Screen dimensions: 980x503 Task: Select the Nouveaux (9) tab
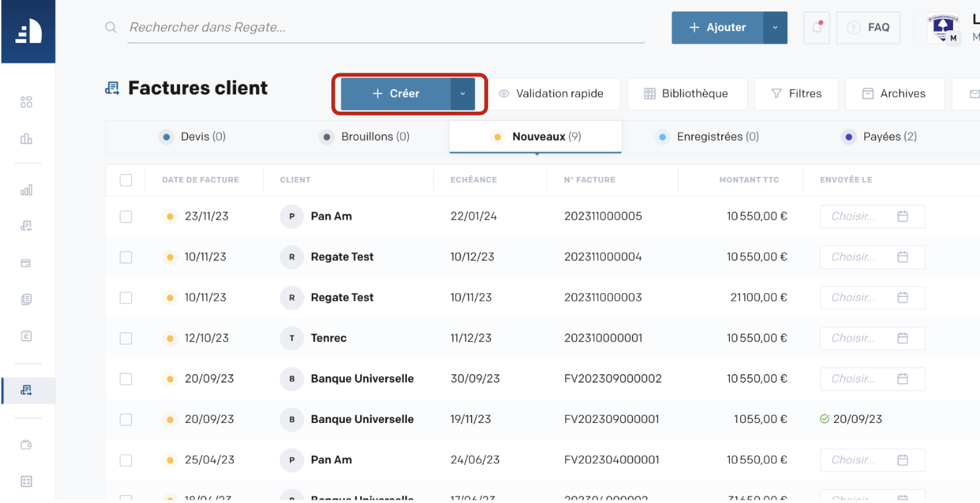click(536, 137)
